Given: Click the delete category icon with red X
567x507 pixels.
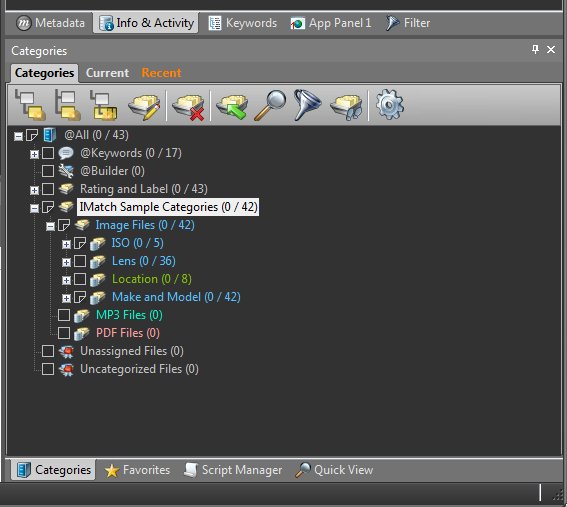Looking at the screenshot, I should click(188, 106).
